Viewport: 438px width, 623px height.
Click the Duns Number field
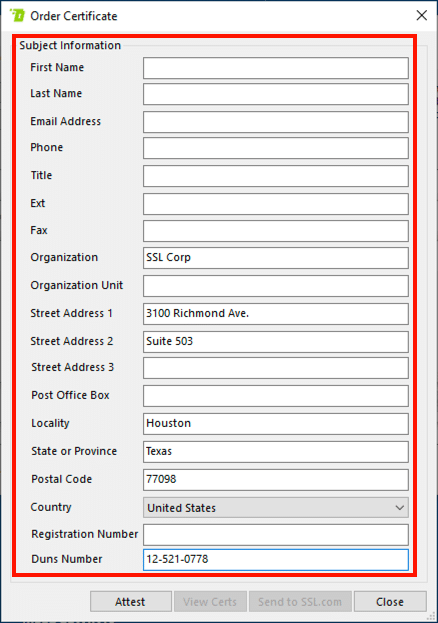click(275, 559)
